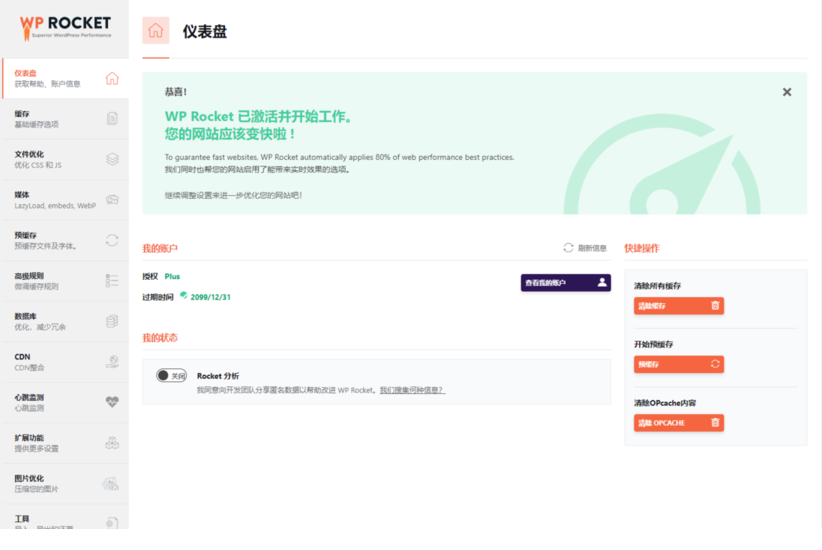Click the 清除所有缓存 label

pos(657,286)
